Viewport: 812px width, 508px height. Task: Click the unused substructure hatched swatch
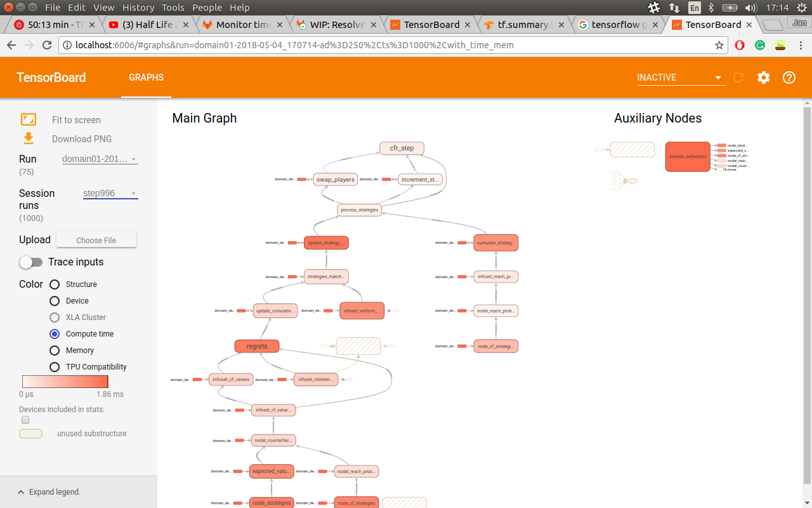coord(30,434)
